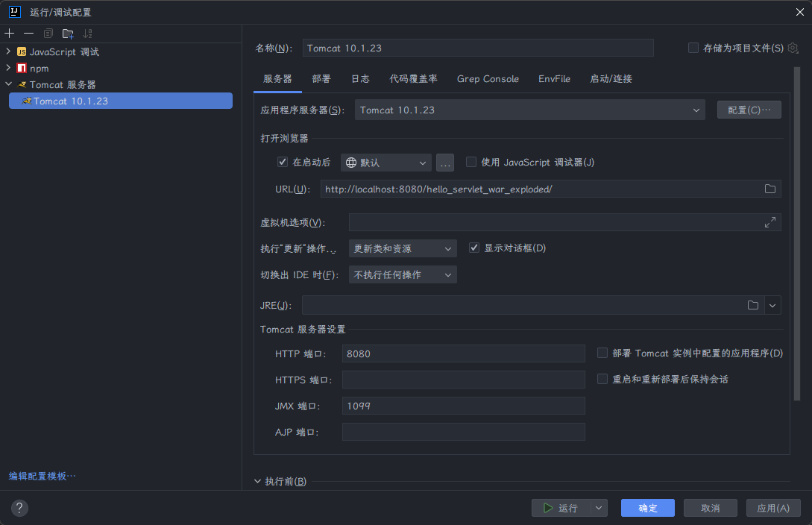Copy the selected configuration

(x=48, y=34)
